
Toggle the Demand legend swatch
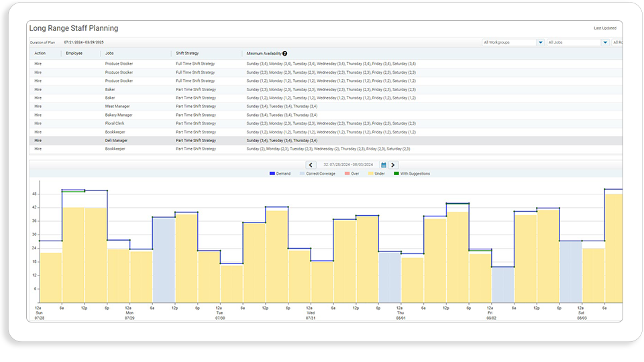(x=272, y=174)
